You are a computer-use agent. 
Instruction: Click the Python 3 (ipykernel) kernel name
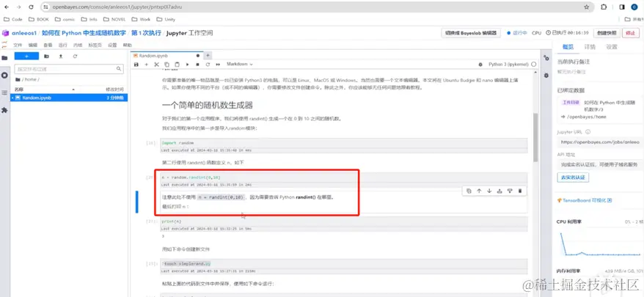508,65
